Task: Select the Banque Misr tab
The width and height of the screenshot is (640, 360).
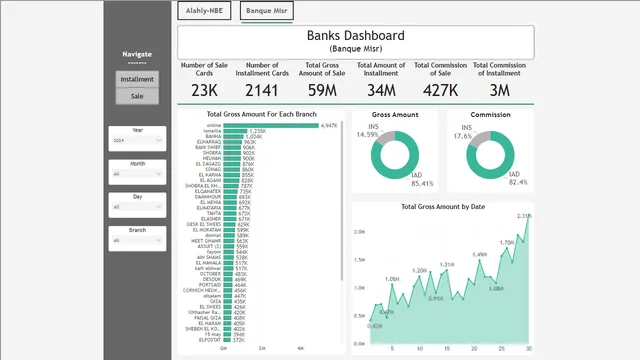Action: (x=267, y=11)
